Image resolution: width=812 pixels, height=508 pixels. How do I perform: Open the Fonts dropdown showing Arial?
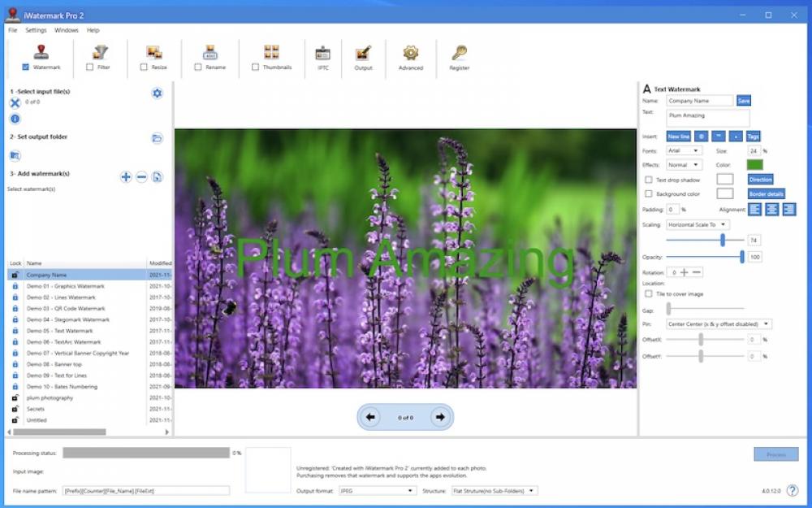click(x=683, y=150)
